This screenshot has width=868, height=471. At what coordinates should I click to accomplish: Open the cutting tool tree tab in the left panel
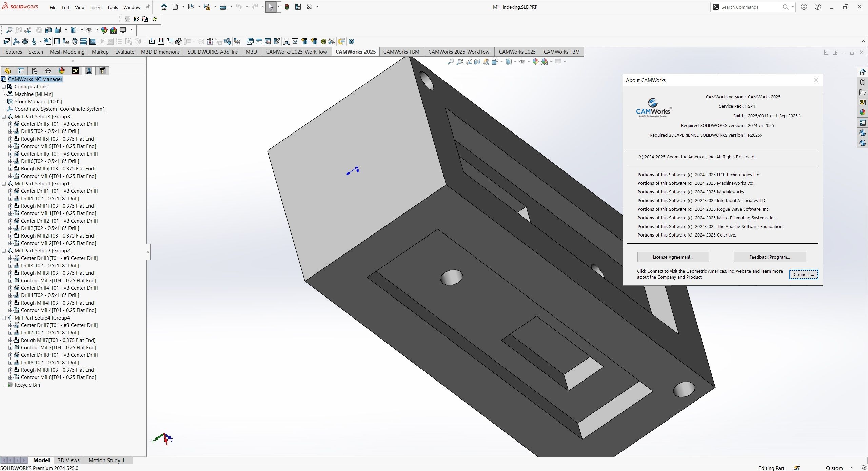tap(102, 71)
